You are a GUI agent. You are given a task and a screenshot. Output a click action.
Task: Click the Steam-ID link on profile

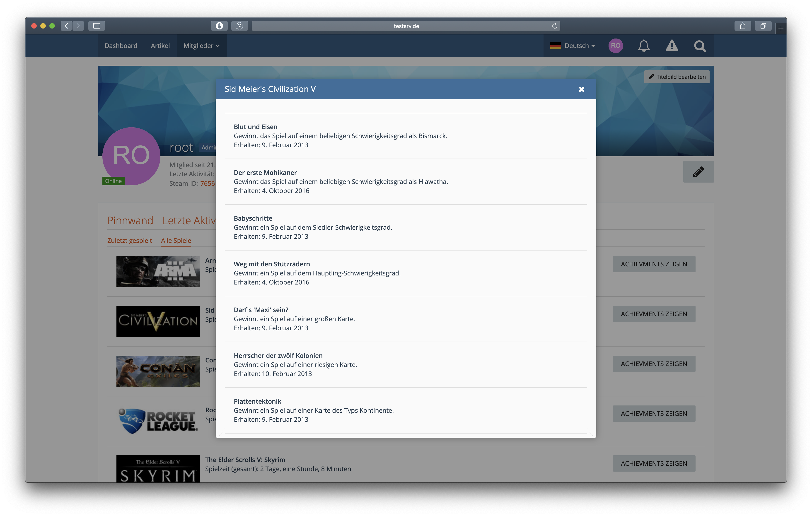pyautogui.click(x=208, y=183)
